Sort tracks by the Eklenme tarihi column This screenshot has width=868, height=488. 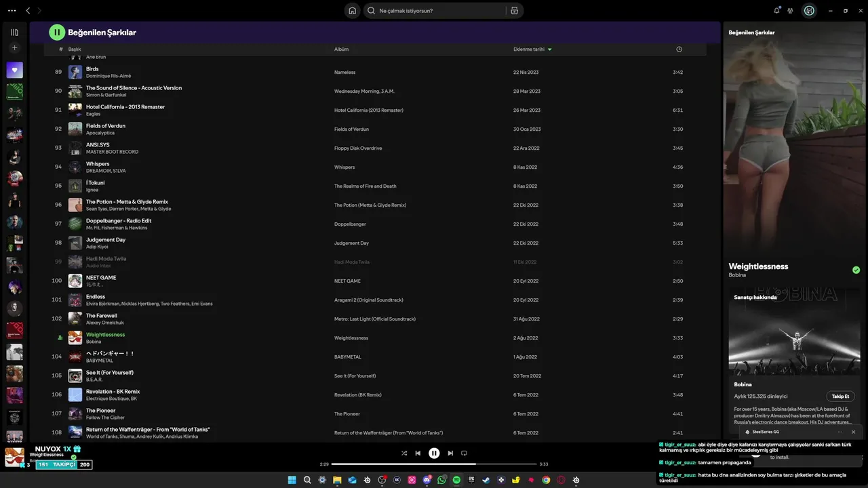(x=532, y=49)
